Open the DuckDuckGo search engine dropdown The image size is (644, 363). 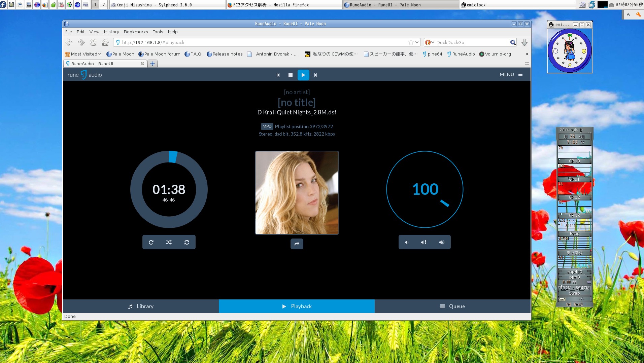tap(430, 42)
